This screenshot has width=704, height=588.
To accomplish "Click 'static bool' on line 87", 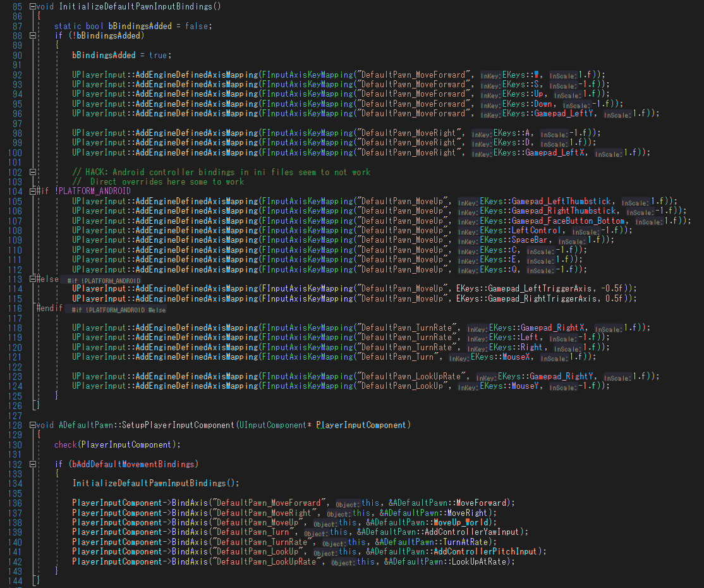I will click(x=79, y=26).
